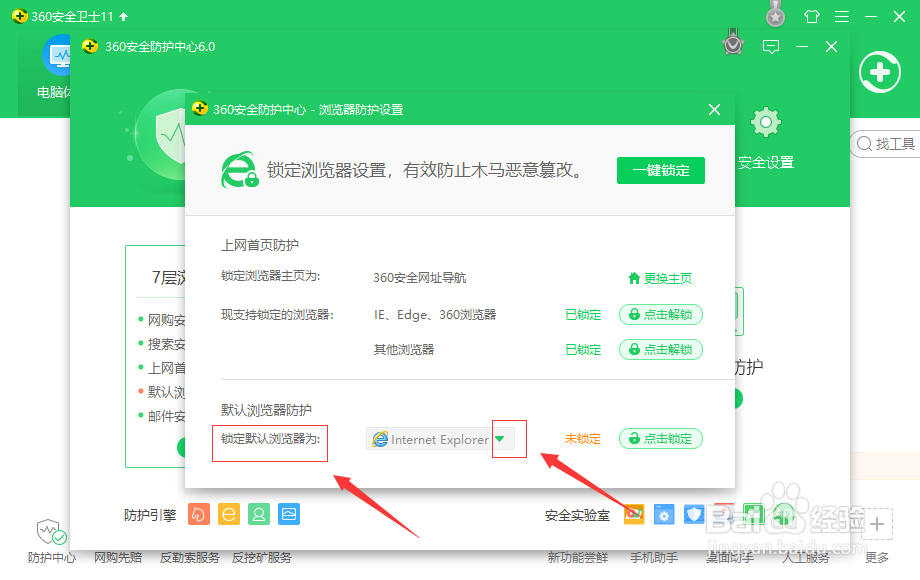
Task: Open 反勒索服务 at the bottom
Action: 190,558
